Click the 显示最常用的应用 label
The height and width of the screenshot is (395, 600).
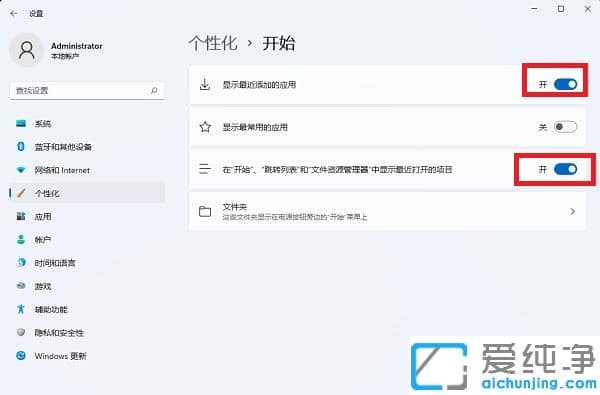tap(255, 127)
